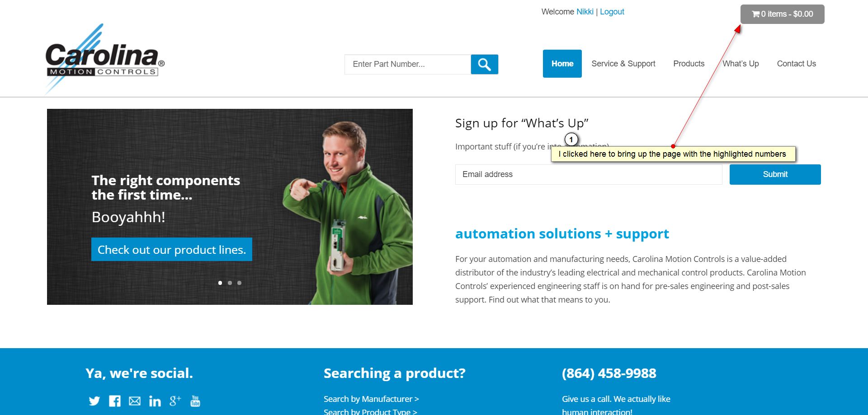Select the second slider dot
Image resolution: width=868 pixels, height=415 pixels.
(230, 283)
